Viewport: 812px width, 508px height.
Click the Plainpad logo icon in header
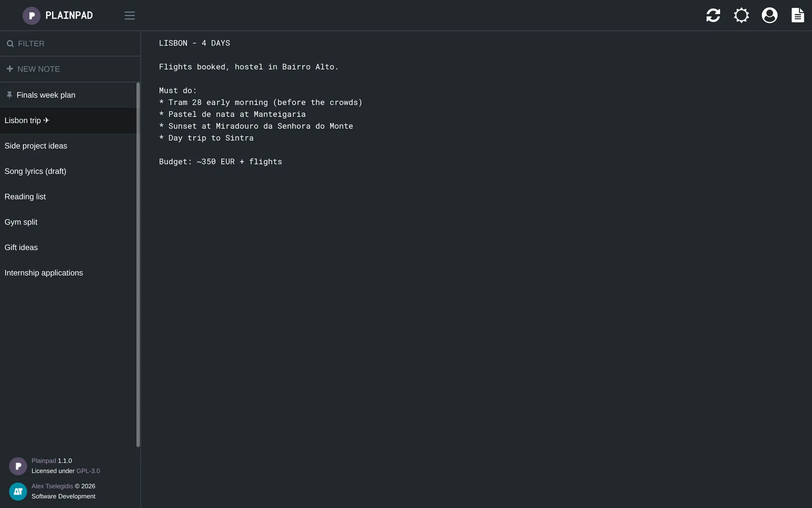click(31, 16)
